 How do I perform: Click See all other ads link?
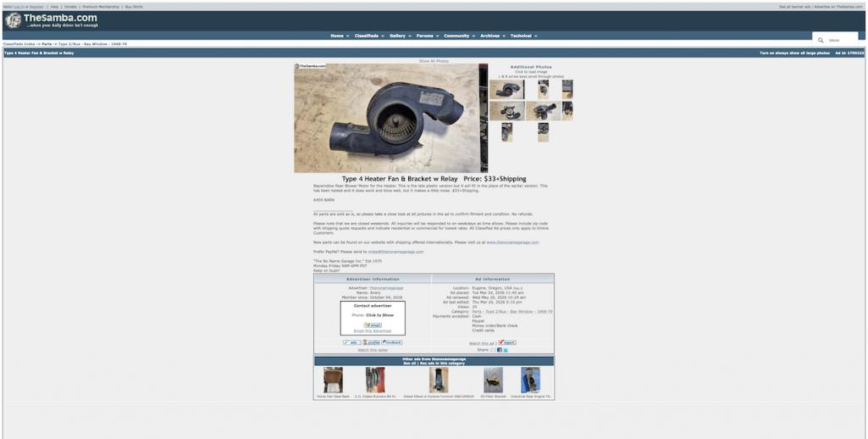click(410, 364)
